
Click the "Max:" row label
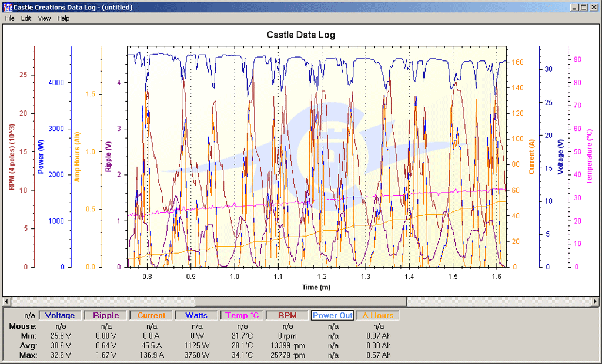28,355
